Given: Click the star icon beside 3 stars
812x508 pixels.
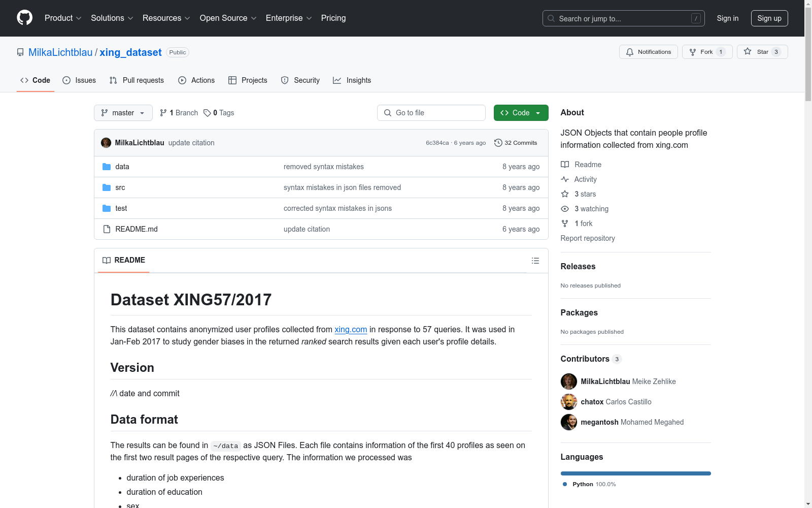Looking at the screenshot, I should pos(565,194).
